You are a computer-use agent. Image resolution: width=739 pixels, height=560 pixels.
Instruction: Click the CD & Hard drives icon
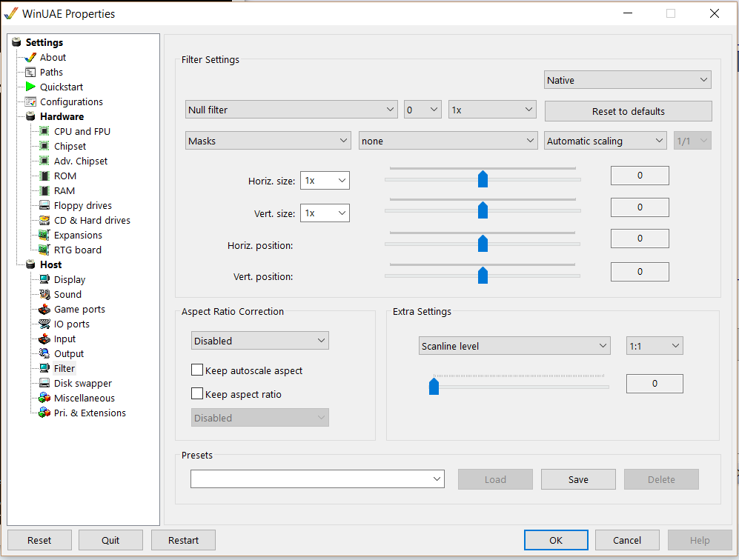(x=44, y=220)
